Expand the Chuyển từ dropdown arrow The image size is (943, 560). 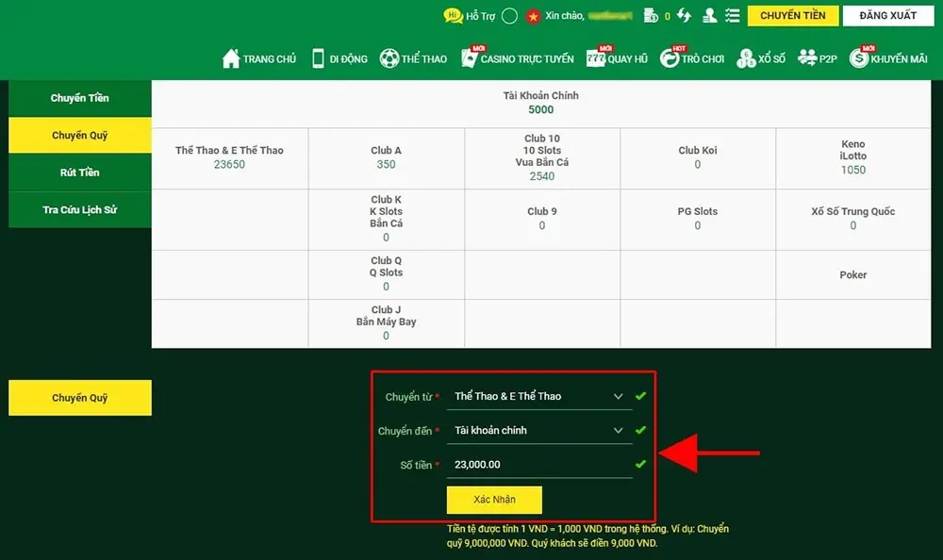click(x=618, y=396)
